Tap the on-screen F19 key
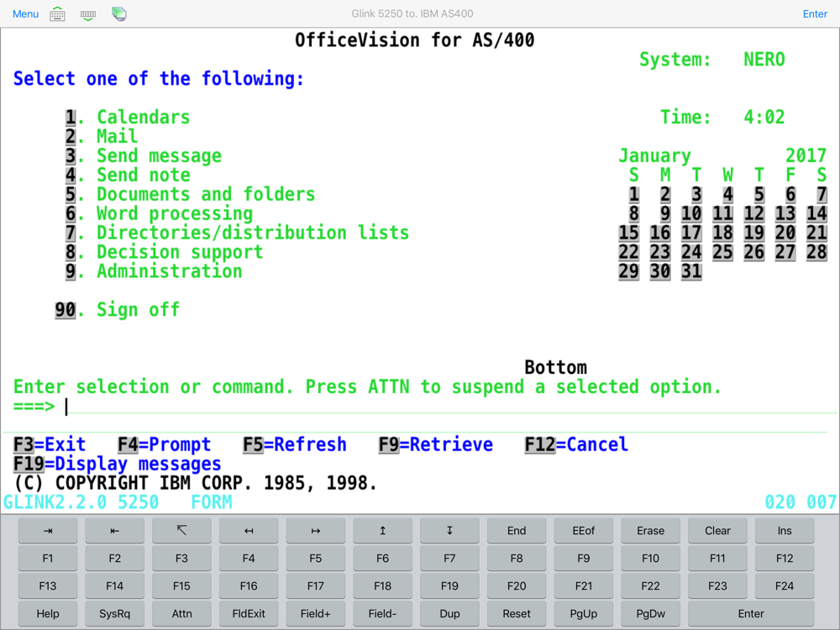Viewport: 840px width, 630px height. click(x=449, y=586)
